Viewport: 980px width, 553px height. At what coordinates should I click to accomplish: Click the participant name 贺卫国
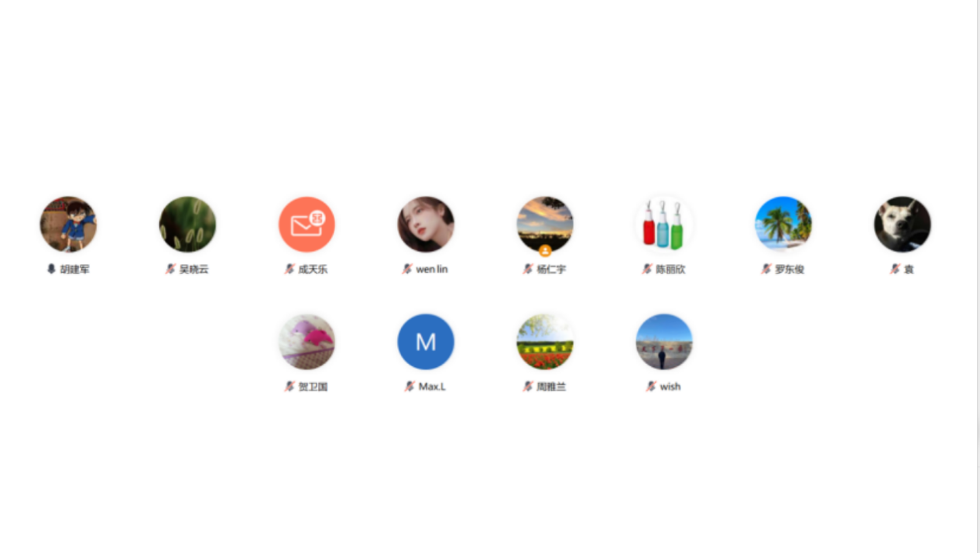(x=313, y=386)
